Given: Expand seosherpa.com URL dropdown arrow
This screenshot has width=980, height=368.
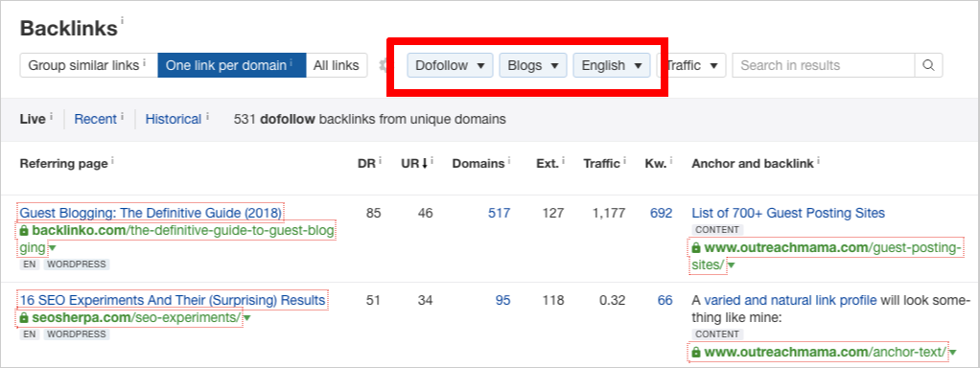Looking at the screenshot, I should point(246,318).
